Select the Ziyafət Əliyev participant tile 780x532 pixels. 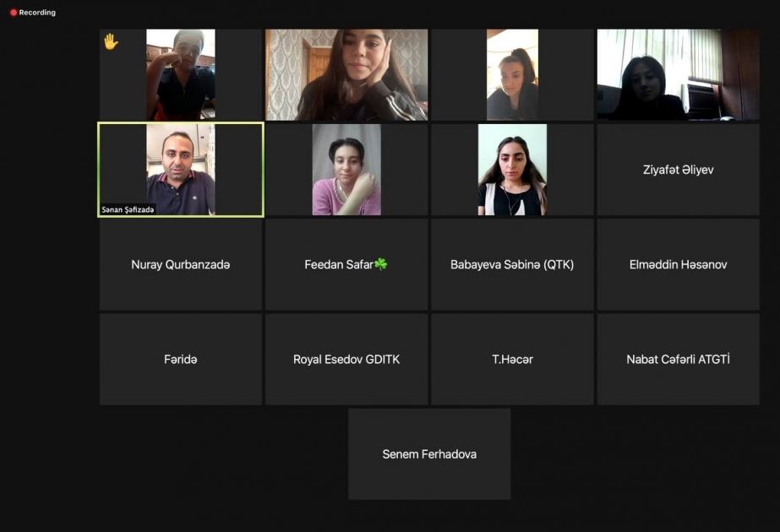[x=678, y=170]
